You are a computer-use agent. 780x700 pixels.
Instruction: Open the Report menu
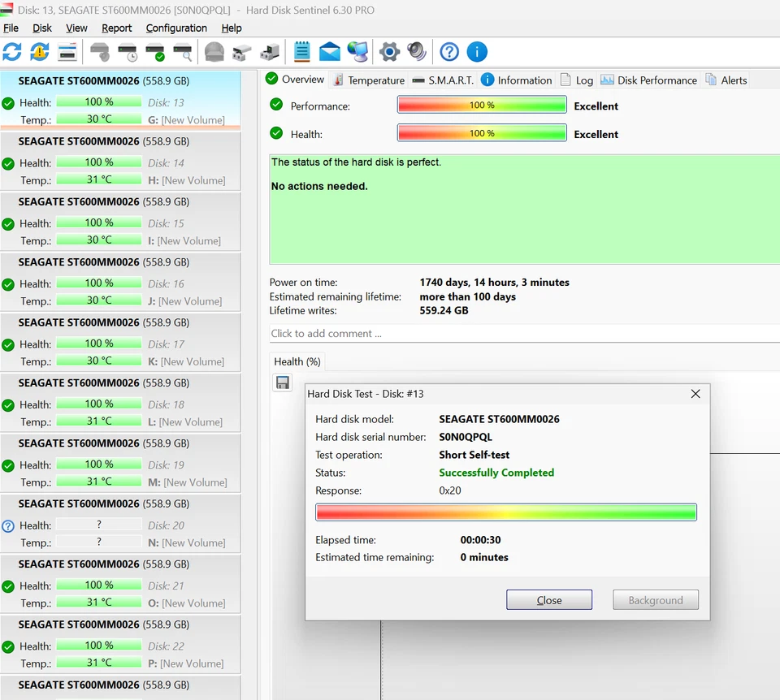coord(116,28)
